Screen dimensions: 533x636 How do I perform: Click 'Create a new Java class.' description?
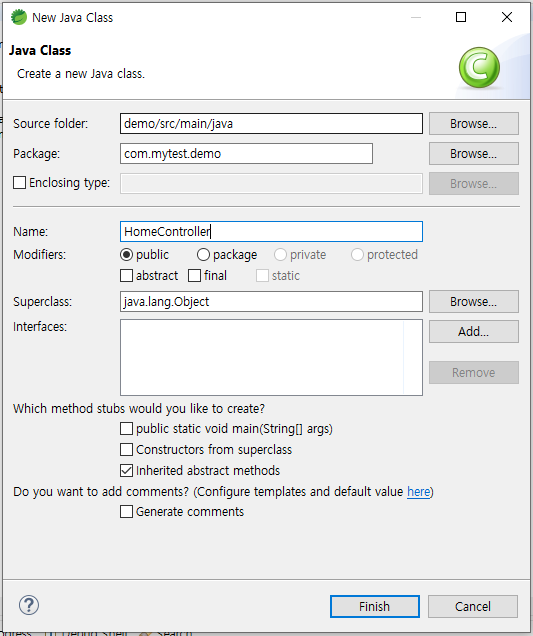click(81, 74)
